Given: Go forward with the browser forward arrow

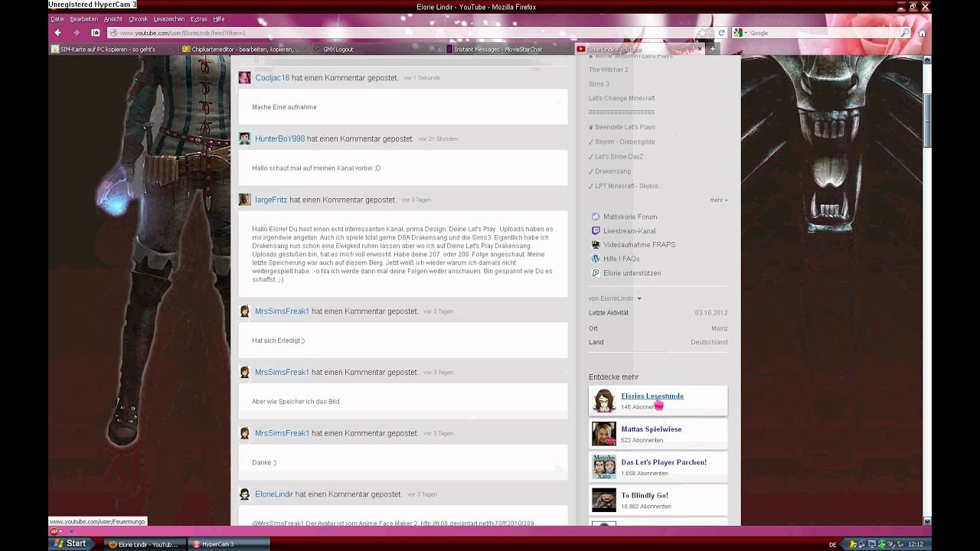Looking at the screenshot, I should click(76, 33).
